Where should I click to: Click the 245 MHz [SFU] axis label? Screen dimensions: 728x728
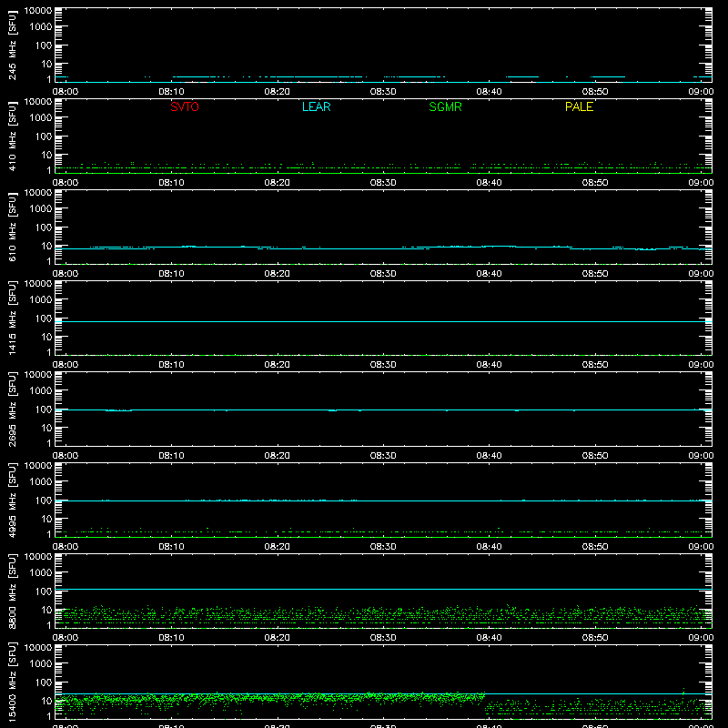coord(12,45)
